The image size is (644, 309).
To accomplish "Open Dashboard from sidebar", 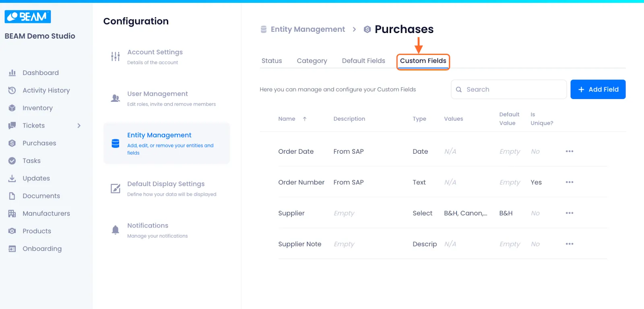I will 41,73.
